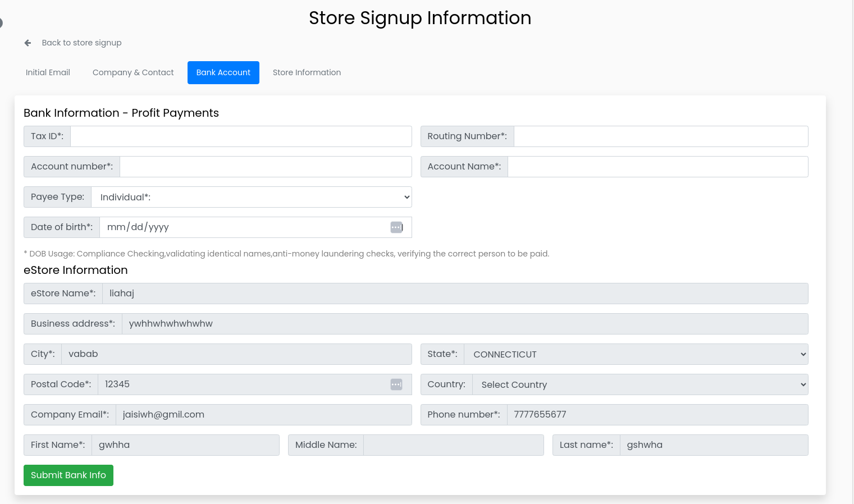Click into the Routing Number field
This screenshot has width=854, height=504.
[660, 136]
